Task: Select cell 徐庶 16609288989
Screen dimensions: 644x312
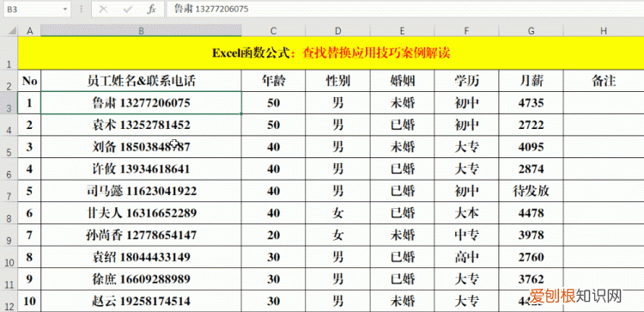Action: pyautogui.click(x=141, y=278)
